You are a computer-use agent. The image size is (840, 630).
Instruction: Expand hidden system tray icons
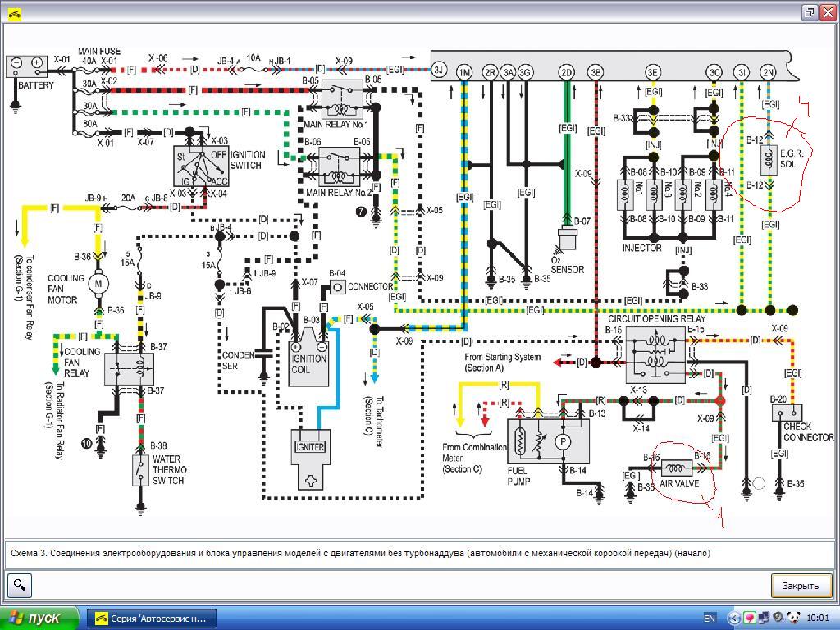click(734, 619)
